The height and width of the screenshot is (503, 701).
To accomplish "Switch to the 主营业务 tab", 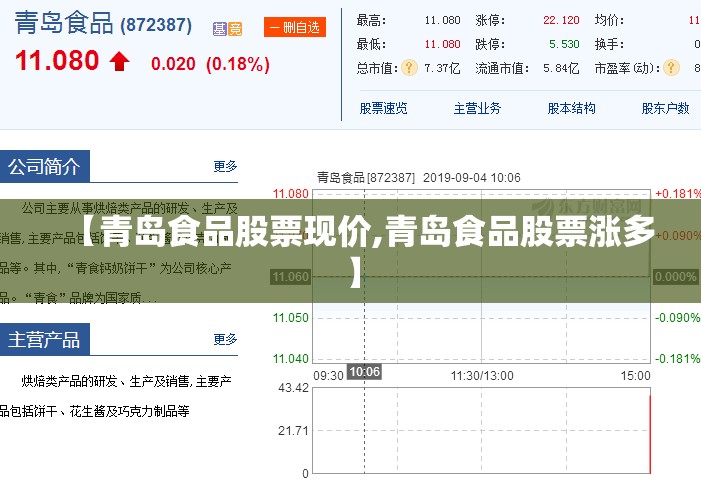I will pyautogui.click(x=477, y=108).
